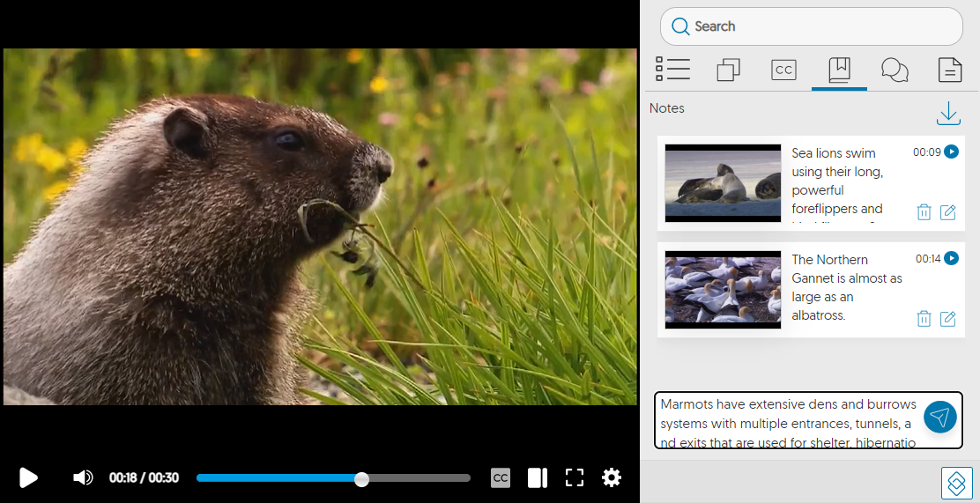Download notes
980x503 pixels.
coord(948,114)
